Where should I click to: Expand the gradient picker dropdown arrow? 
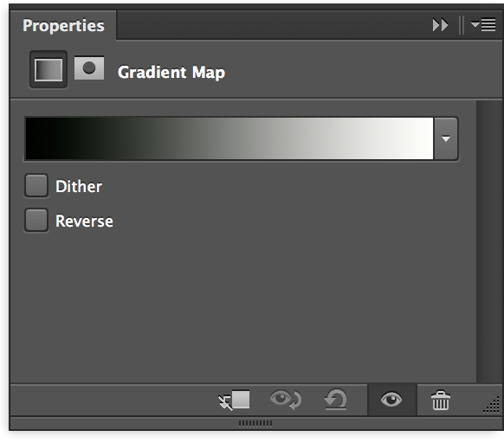[x=445, y=138]
